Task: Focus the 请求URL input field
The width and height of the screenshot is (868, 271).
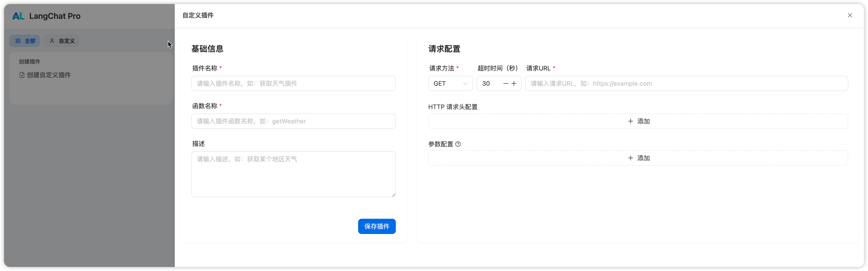Action: tap(686, 83)
